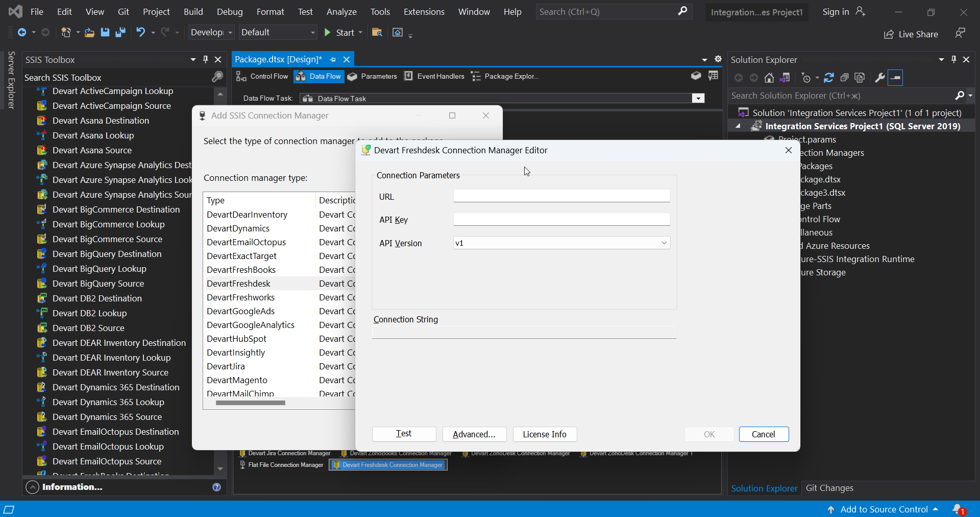Open the API Version dropdown
980x517 pixels.
(664, 243)
